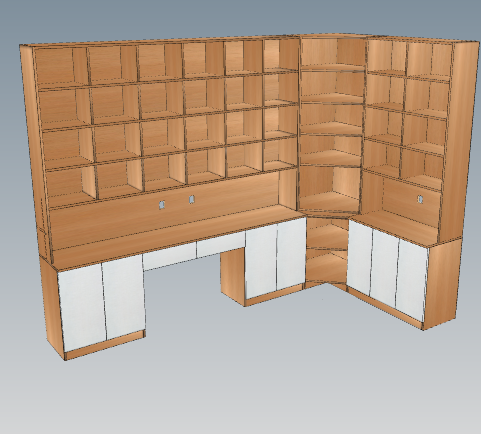Image resolution: width=481 pixels, height=434 pixels.
Task: Select last white door of right-wing base cabinet
Action: [412, 281]
